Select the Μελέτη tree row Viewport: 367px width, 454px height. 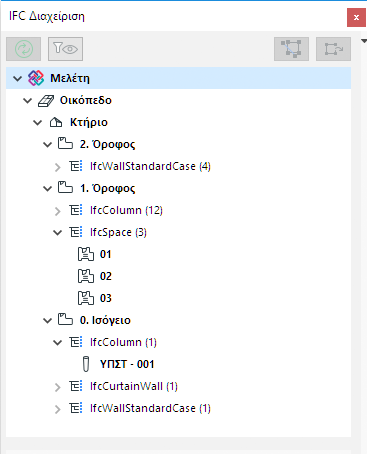tap(178, 78)
